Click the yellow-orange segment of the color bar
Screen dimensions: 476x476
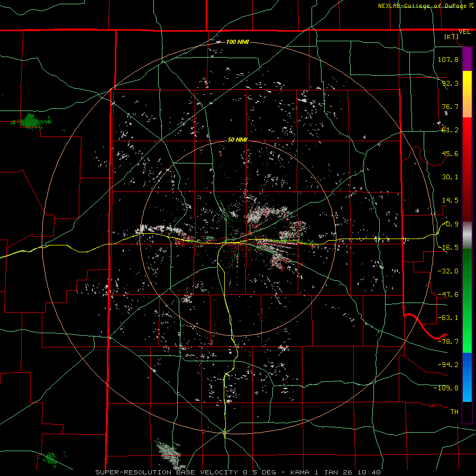point(467,94)
